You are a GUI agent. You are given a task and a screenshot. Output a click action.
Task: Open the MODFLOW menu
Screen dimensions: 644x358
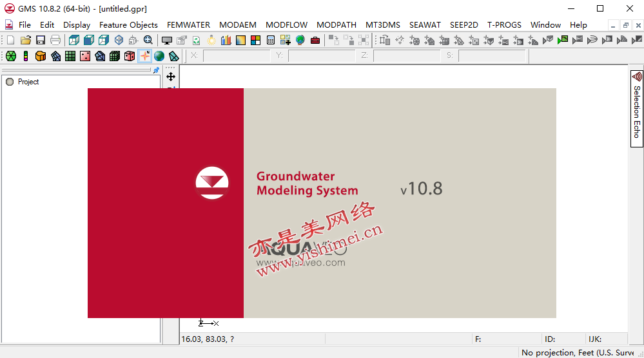coord(286,25)
